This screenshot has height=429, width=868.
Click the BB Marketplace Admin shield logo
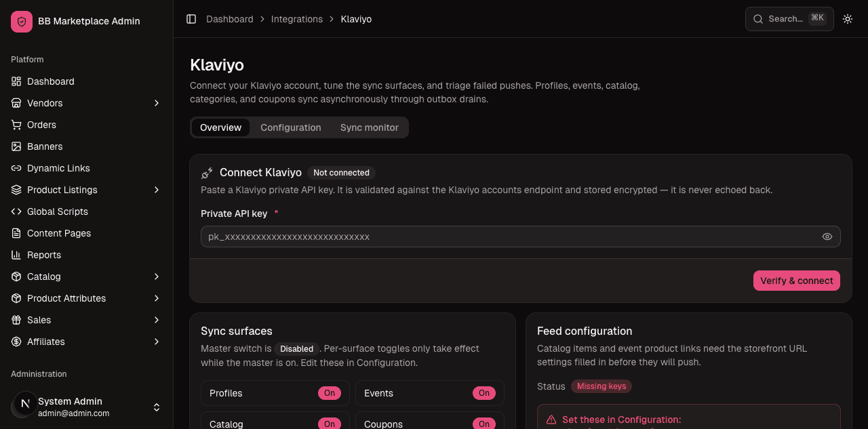coord(22,22)
